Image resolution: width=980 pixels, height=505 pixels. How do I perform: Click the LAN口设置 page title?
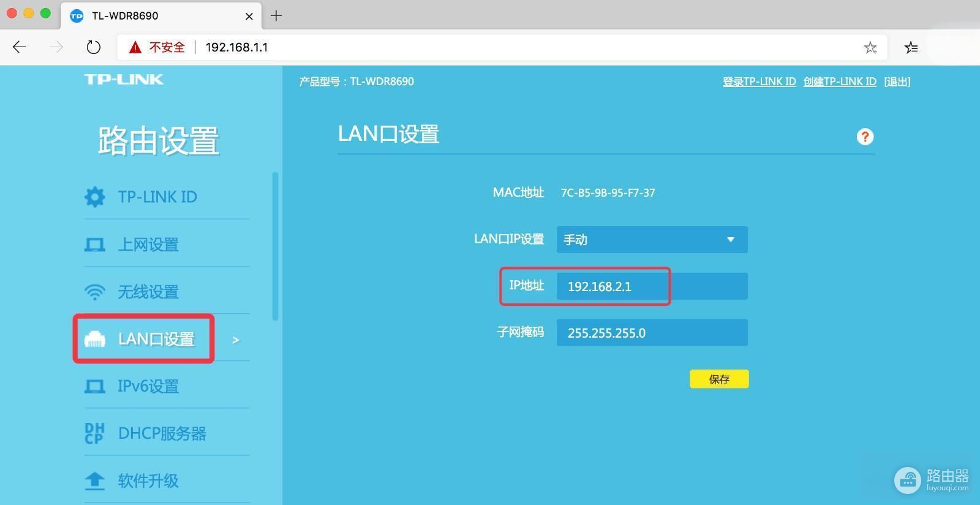[x=388, y=134]
